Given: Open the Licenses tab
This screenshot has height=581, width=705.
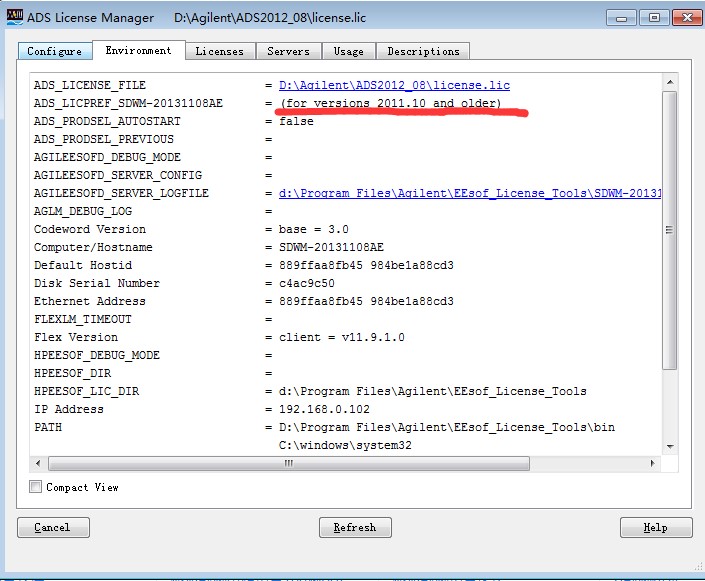Looking at the screenshot, I should tap(220, 51).
